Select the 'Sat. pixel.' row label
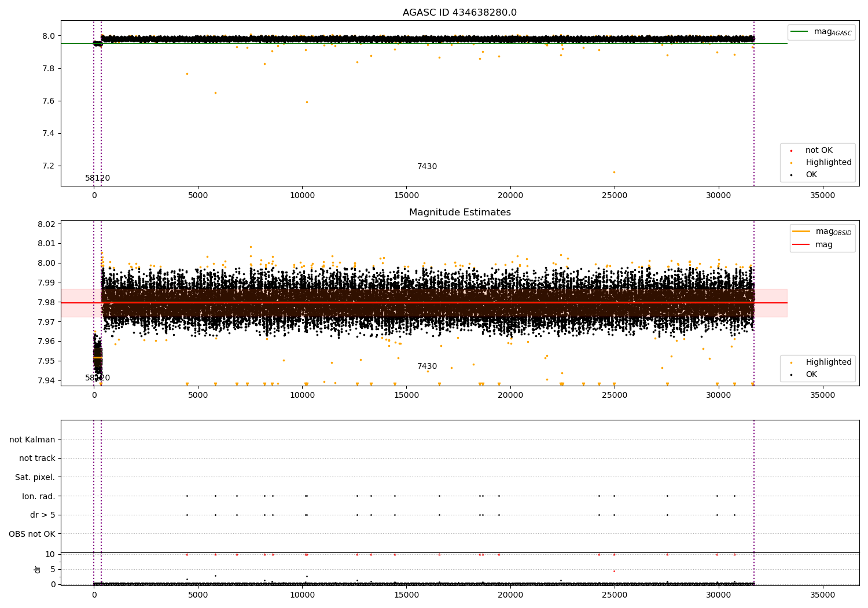This screenshot has height=608, width=868. click(35, 477)
